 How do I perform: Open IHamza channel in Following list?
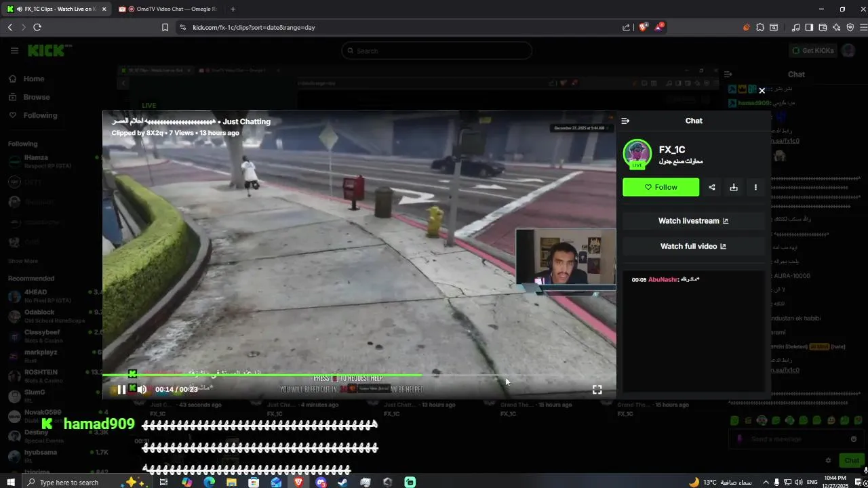tap(53, 161)
